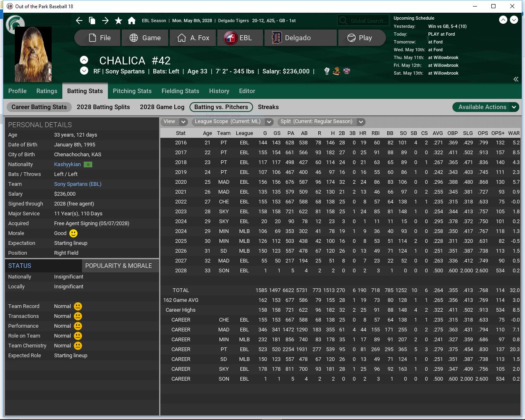Select the Batting vs. Pitchers view
The width and height of the screenshot is (525, 420).
pos(221,107)
